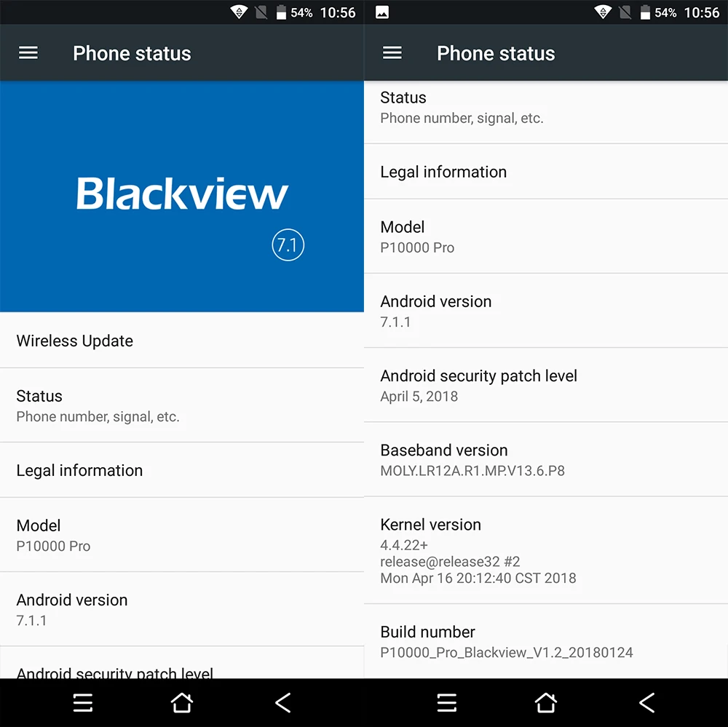Image resolution: width=728 pixels, height=727 pixels.
Task: Open hamburger menu on left Phone status screen
Action: coord(28,53)
